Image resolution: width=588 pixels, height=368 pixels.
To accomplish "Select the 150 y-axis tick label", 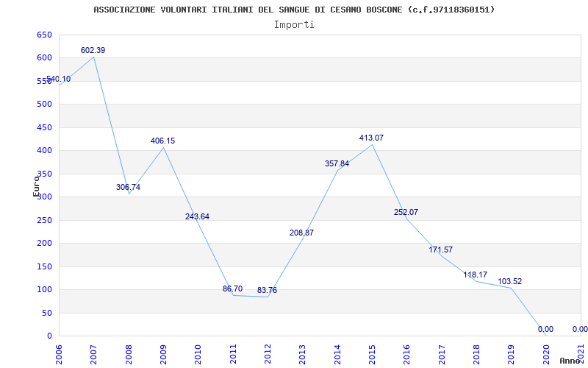I will click(x=44, y=266).
